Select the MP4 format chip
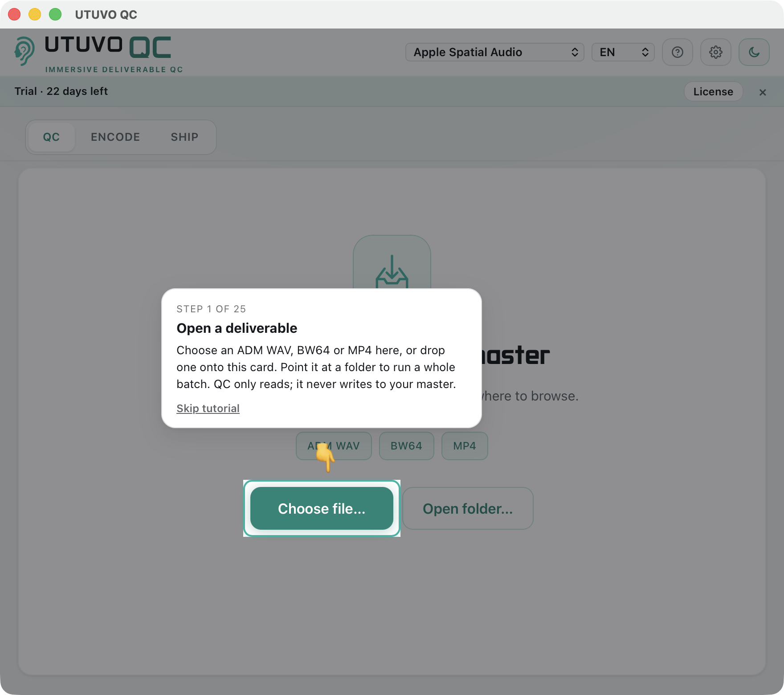 pyautogui.click(x=465, y=446)
